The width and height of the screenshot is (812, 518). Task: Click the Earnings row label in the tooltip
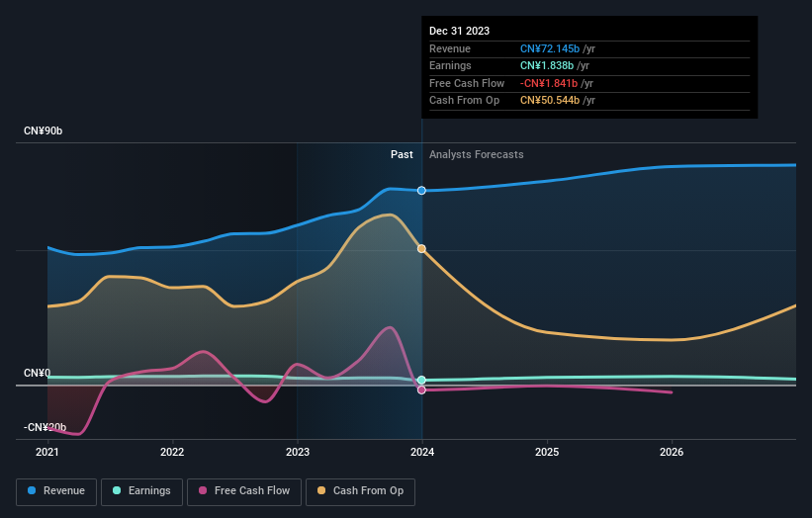(x=450, y=65)
